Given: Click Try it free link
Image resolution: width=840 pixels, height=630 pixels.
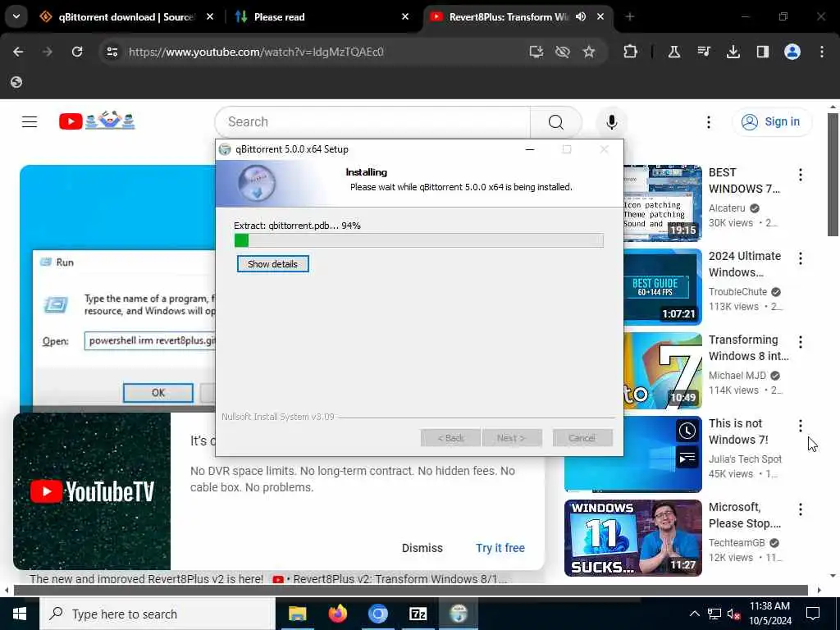Looking at the screenshot, I should [x=500, y=548].
